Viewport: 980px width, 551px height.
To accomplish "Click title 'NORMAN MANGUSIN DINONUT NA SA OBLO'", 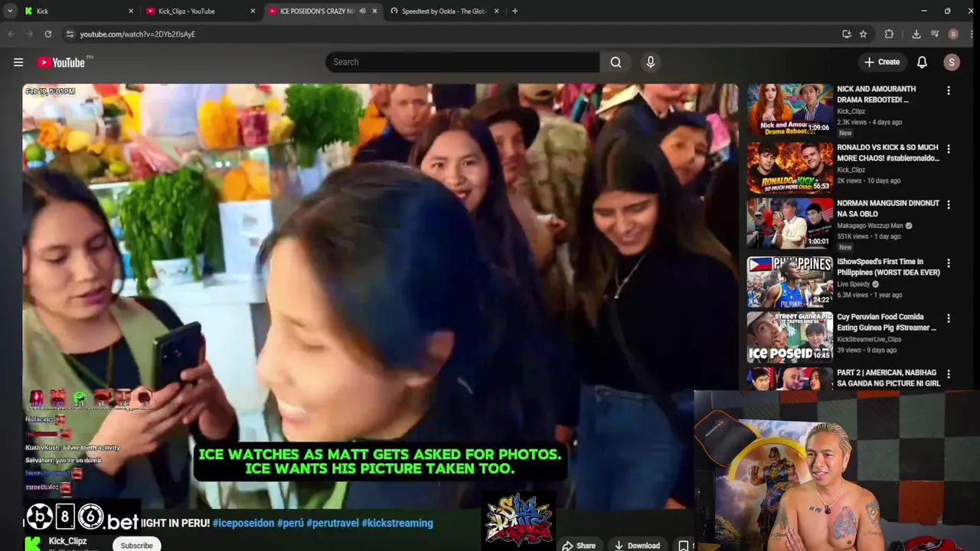I will 888,208.
